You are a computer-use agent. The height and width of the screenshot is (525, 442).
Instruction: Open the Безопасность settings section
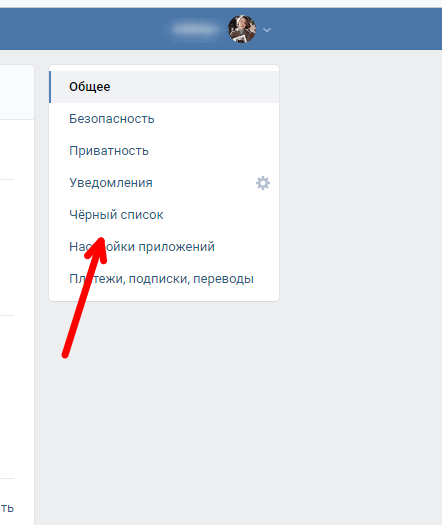click(x=164, y=119)
